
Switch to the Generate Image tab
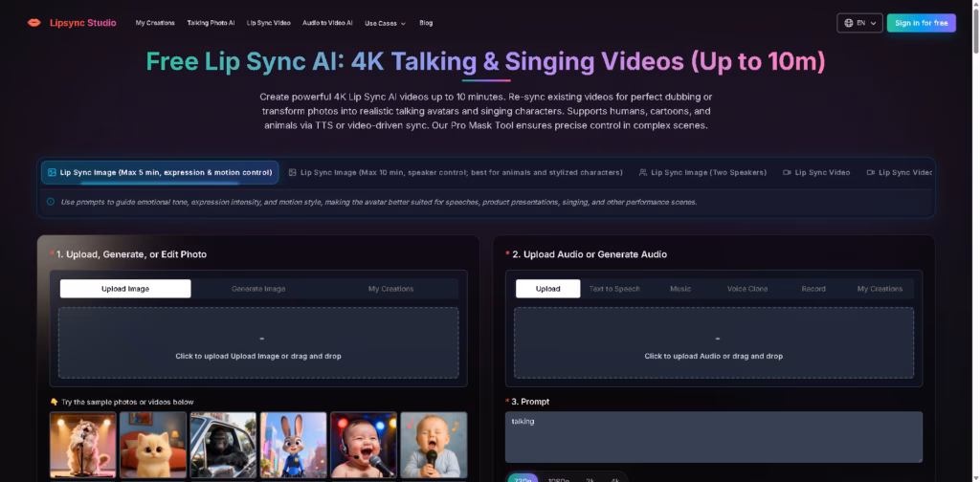[x=258, y=289]
